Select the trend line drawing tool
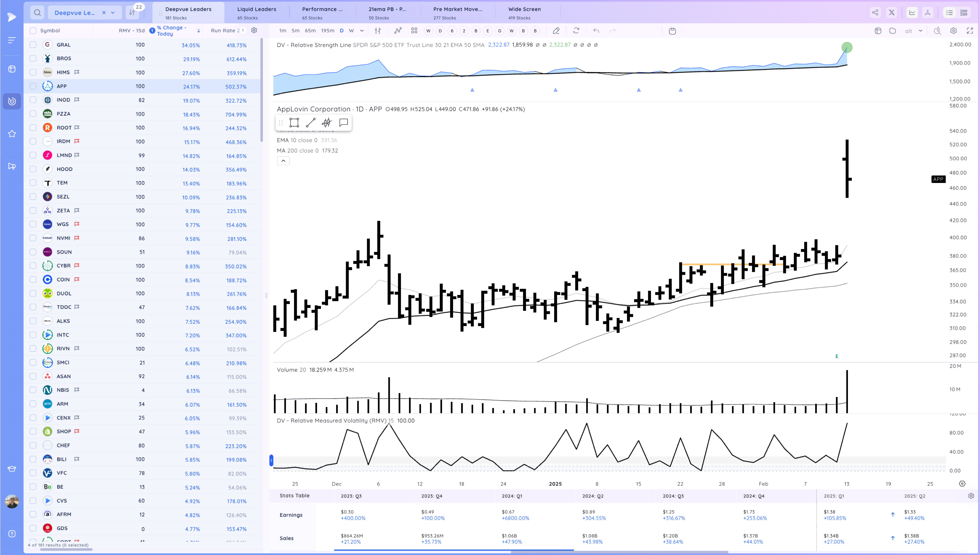 point(311,122)
